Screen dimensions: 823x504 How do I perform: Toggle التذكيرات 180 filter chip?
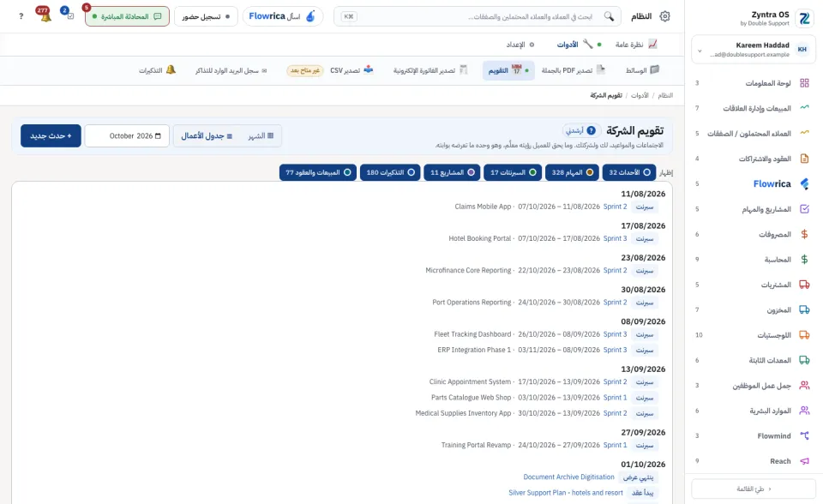390,172
